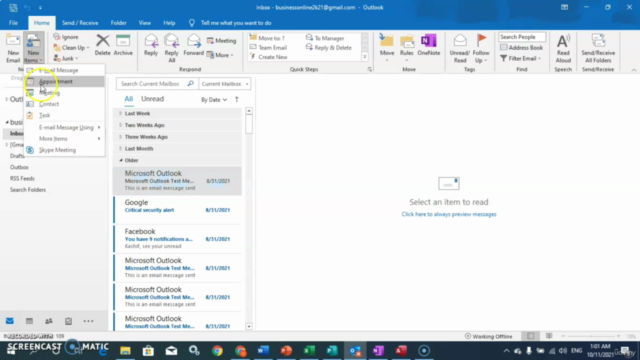This screenshot has width=640, height=360.
Task: Click the Address Book button
Action: coord(521,48)
